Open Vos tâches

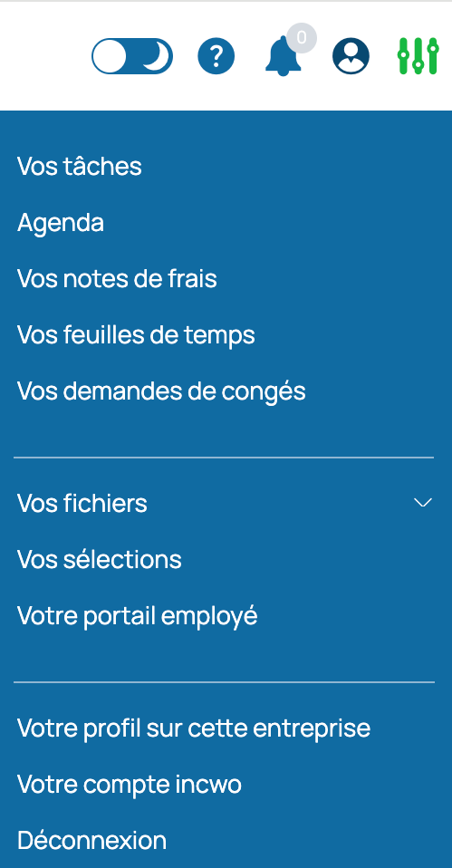[80, 166]
